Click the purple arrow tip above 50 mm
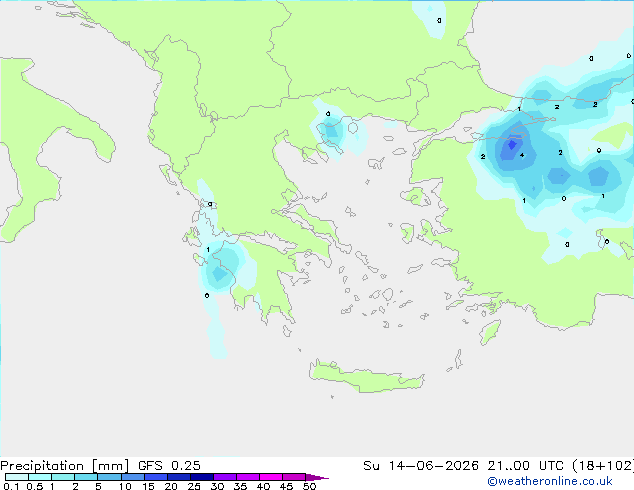634x490 pixels. pos(318,477)
